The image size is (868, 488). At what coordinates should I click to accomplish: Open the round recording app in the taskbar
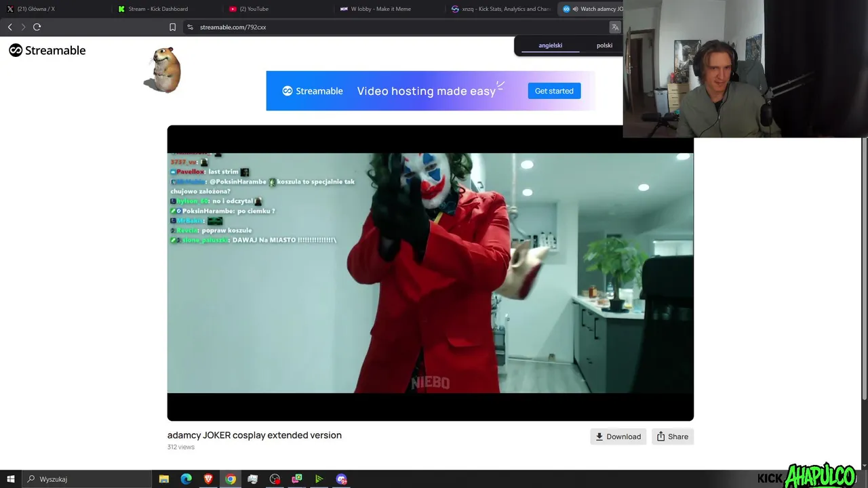pos(275,479)
